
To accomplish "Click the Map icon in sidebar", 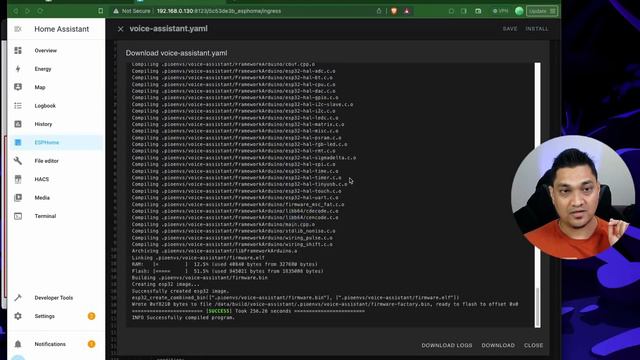I will pos(18,87).
